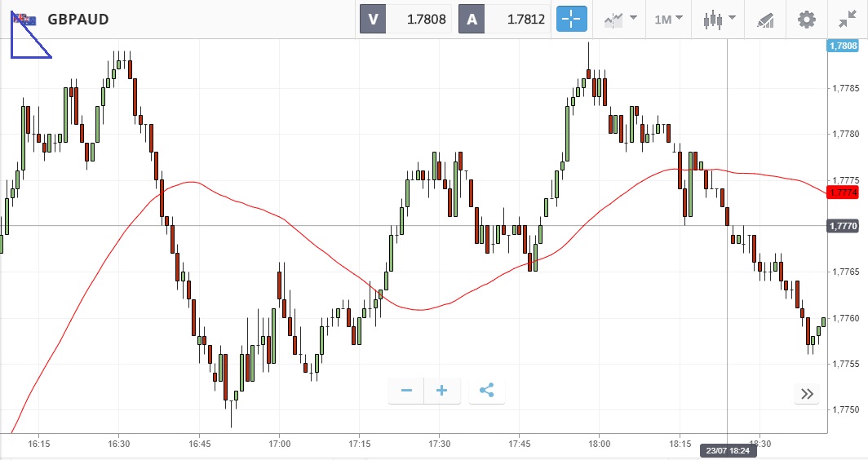
Task: Expand the 1M timeframe dropdown
Action: (x=667, y=19)
